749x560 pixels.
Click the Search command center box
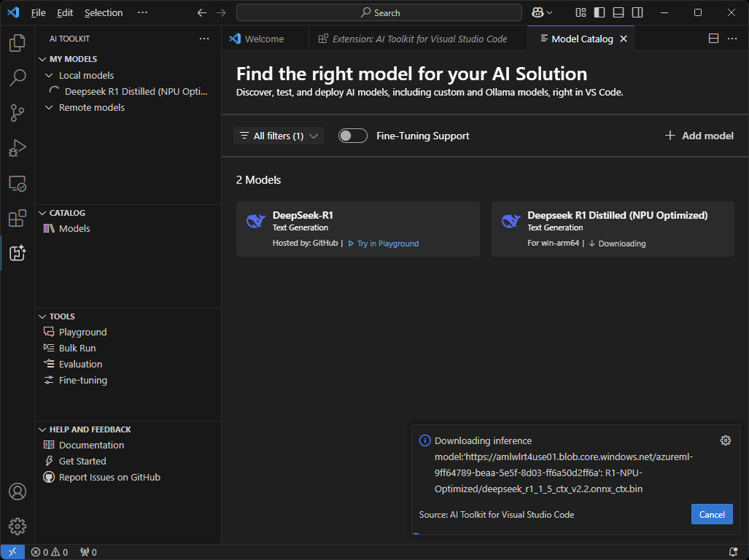tap(379, 12)
